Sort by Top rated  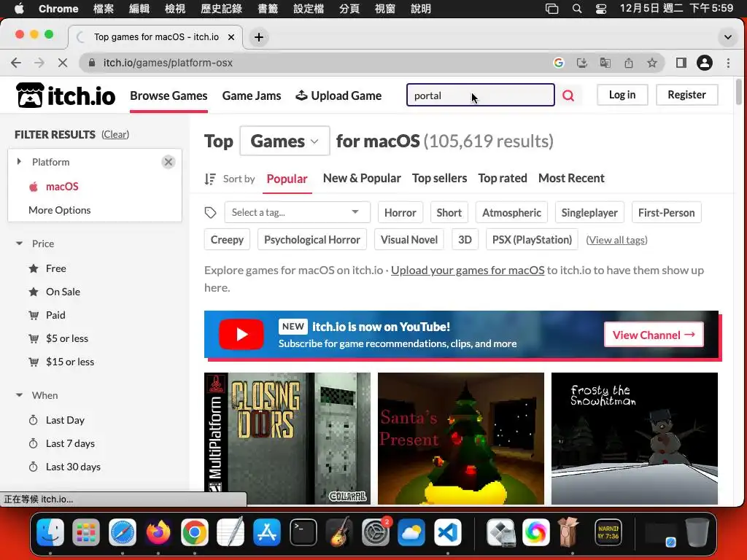coord(503,178)
